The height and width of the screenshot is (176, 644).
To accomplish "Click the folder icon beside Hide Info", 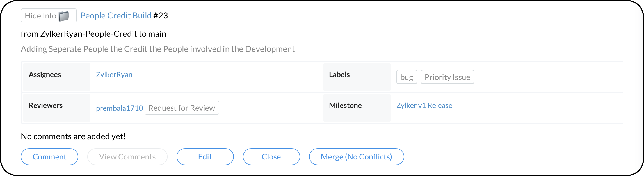I will point(64,16).
